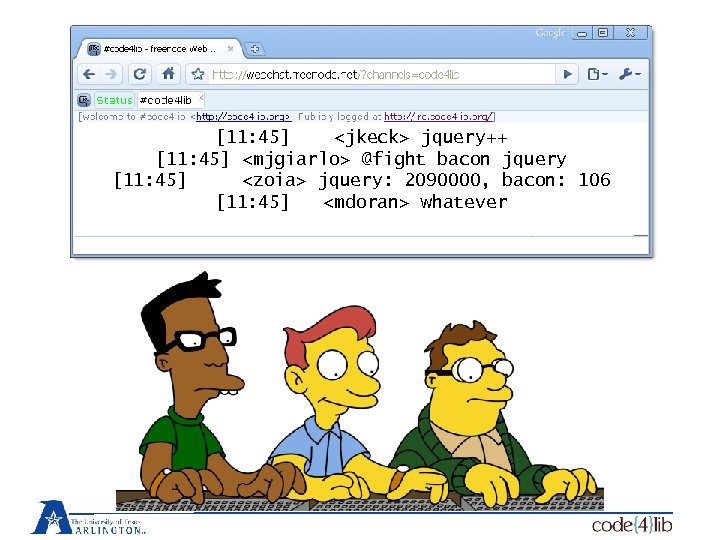
Task: Reload the page with the refresh icon
Action: (140, 74)
